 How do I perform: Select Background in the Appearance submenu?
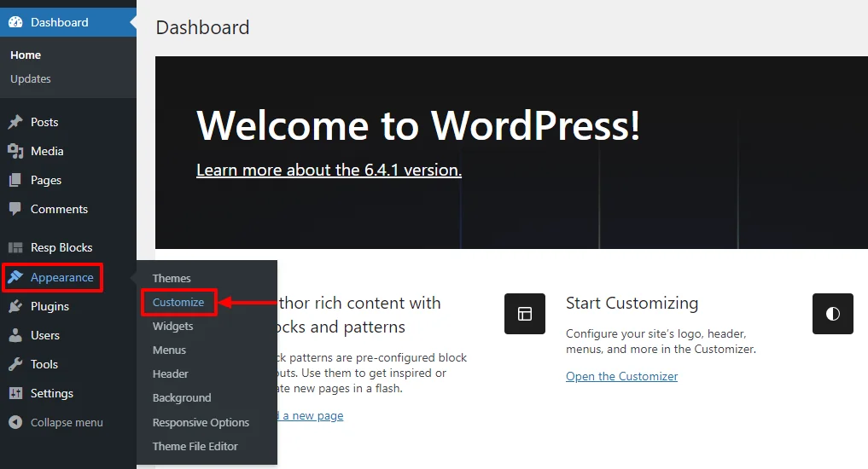182,397
